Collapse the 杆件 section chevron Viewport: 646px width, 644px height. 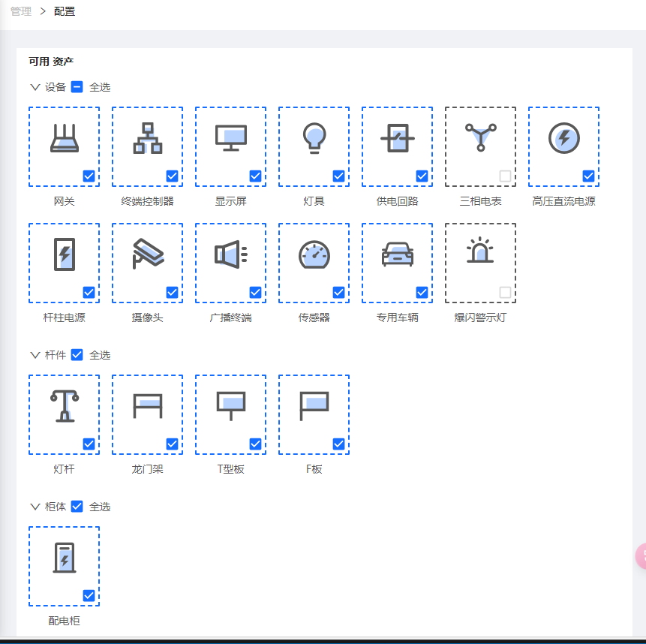click(35, 355)
